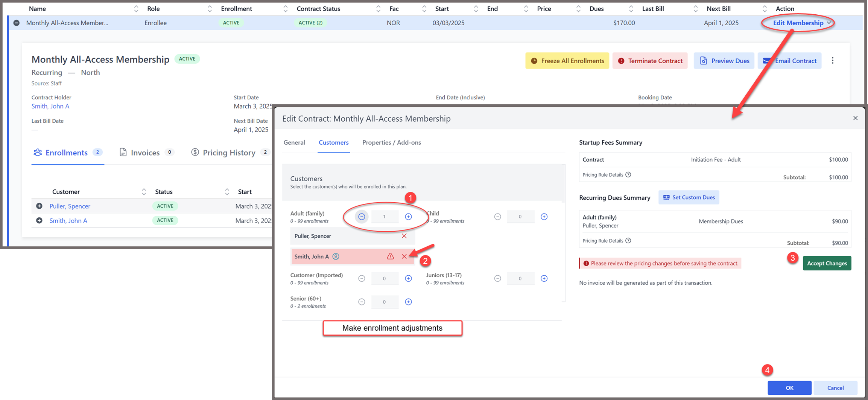The width and height of the screenshot is (868, 400).
Task: Click Accept Changes button
Action: [x=827, y=263]
